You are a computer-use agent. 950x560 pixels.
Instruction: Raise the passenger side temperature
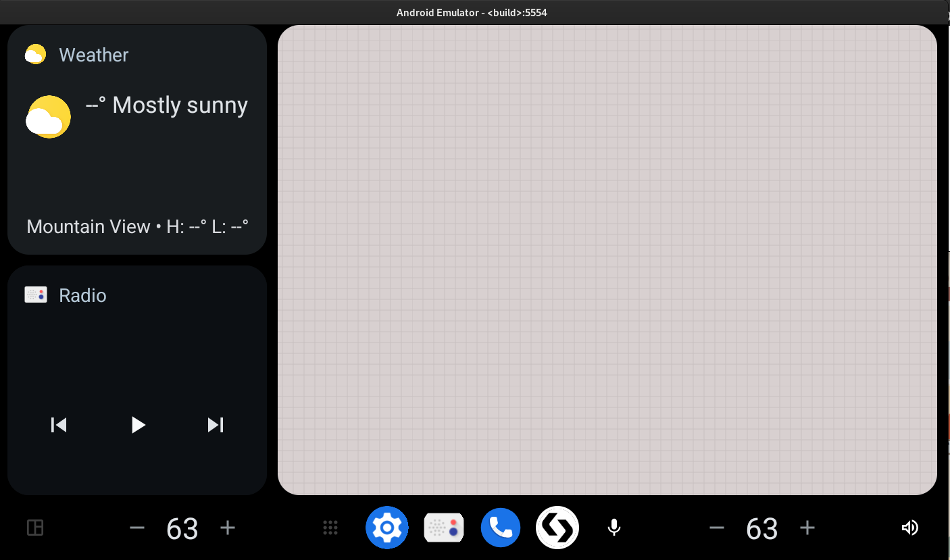coord(807,528)
